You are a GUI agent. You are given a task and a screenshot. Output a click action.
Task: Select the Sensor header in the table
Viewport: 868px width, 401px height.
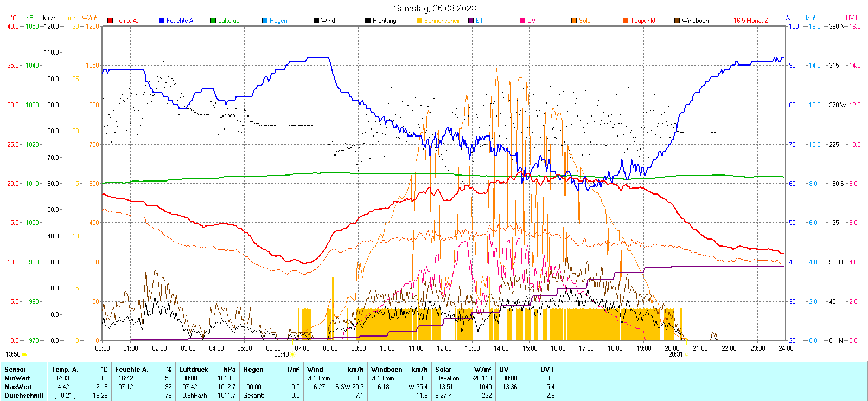pyautogui.click(x=15, y=370)
